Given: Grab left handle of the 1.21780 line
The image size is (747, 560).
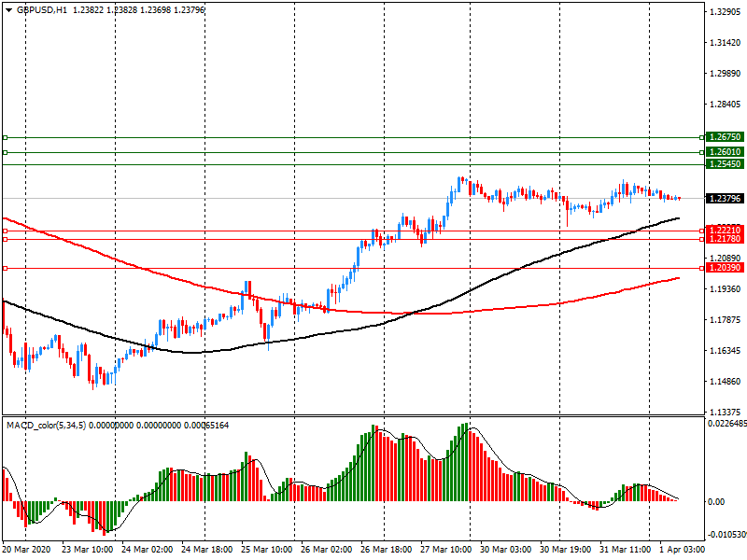Looking at the screenshot, I should 6,239.
